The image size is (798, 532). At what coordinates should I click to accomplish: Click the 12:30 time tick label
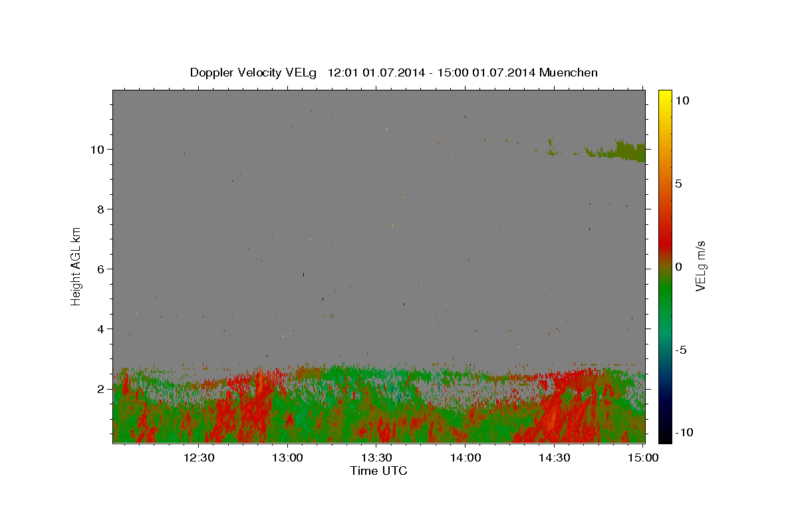(x=199, y=458)
